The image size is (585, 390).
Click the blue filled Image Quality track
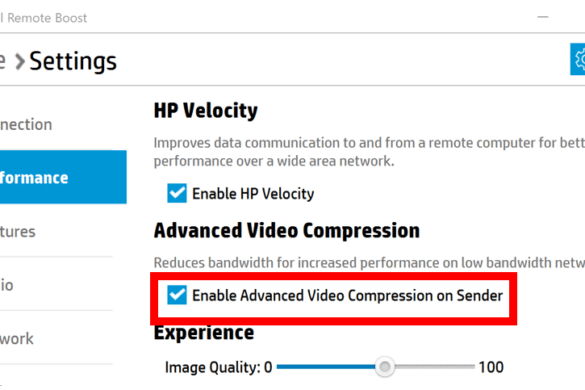coord(326,367)
